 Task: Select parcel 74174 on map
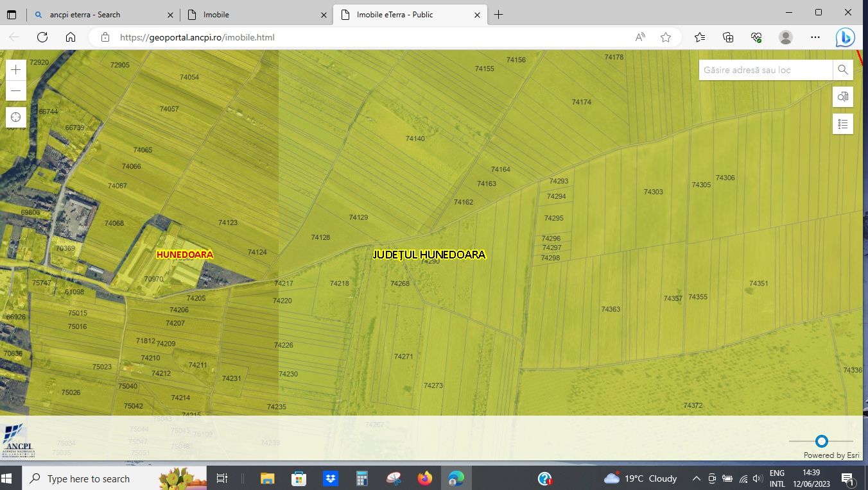582,102
